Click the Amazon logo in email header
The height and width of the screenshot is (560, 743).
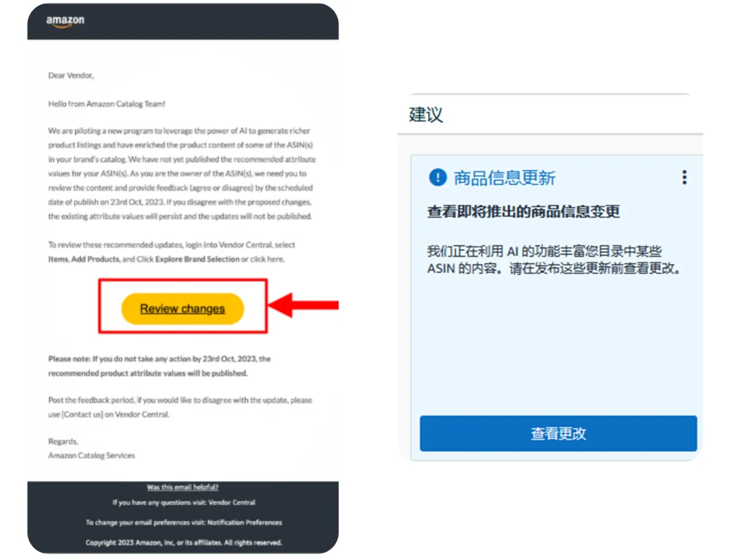point(65,21)
